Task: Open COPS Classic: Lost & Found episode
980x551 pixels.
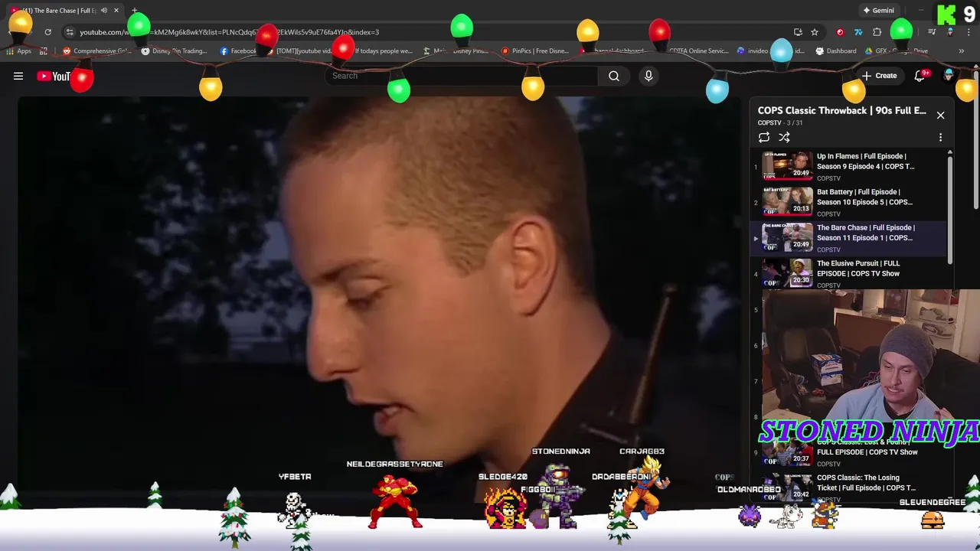Action: pyautogui.click(x=867, y=448)
